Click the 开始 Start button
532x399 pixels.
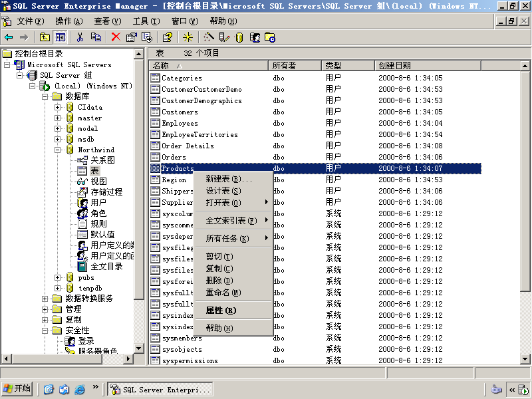tap(17, 388)
